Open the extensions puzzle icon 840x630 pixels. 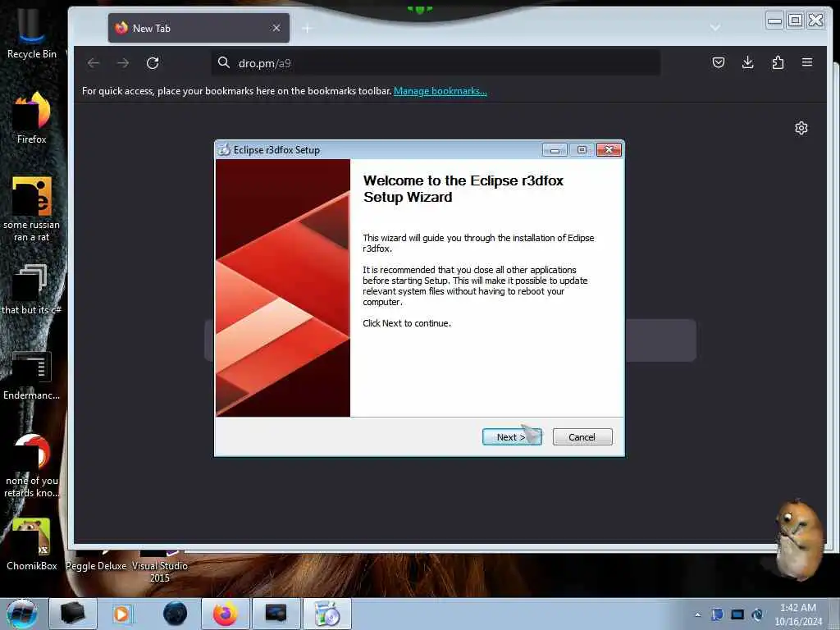(778, 62)
